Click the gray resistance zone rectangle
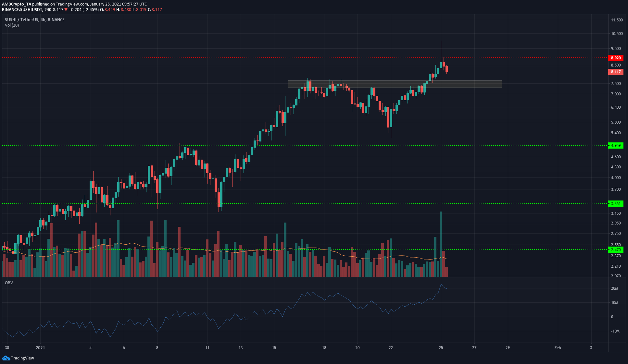The image size is (628, 364). pyautogui.click(x=395, y=84)
